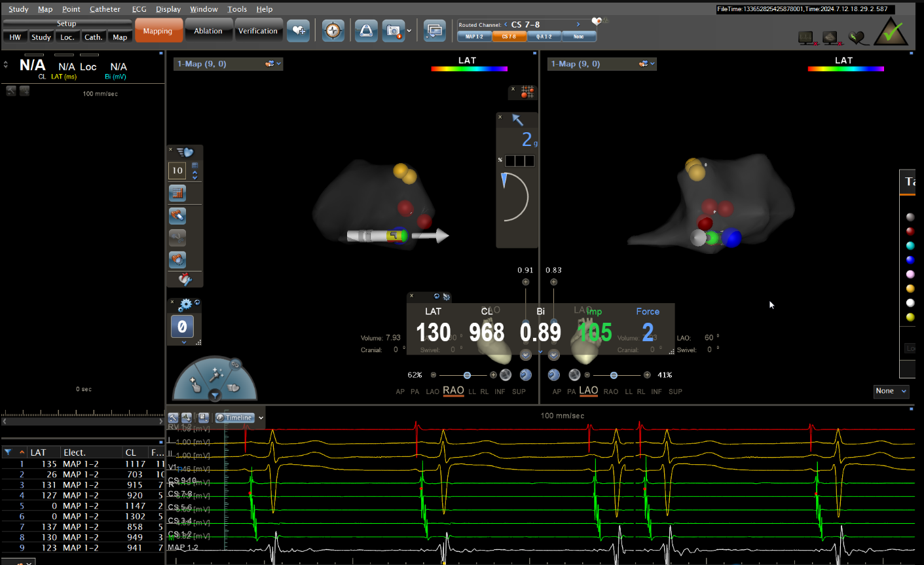Click the screen layout windows icon
This screenshot has height=565, width=924.
(434, 31)
